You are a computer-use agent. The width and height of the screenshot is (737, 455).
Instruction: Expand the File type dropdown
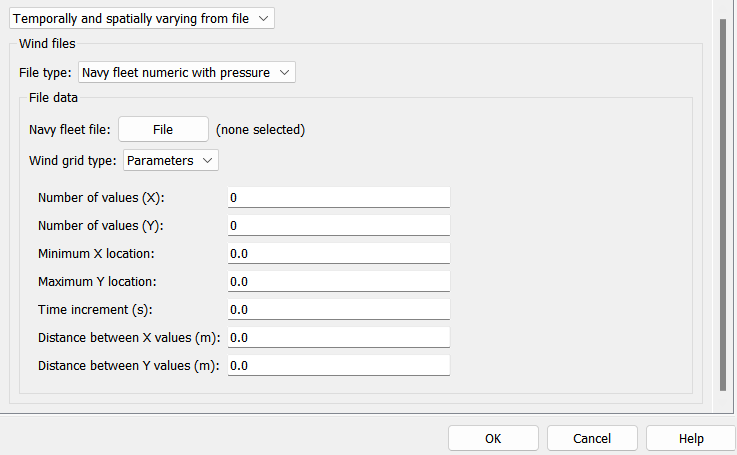point(187,72)
